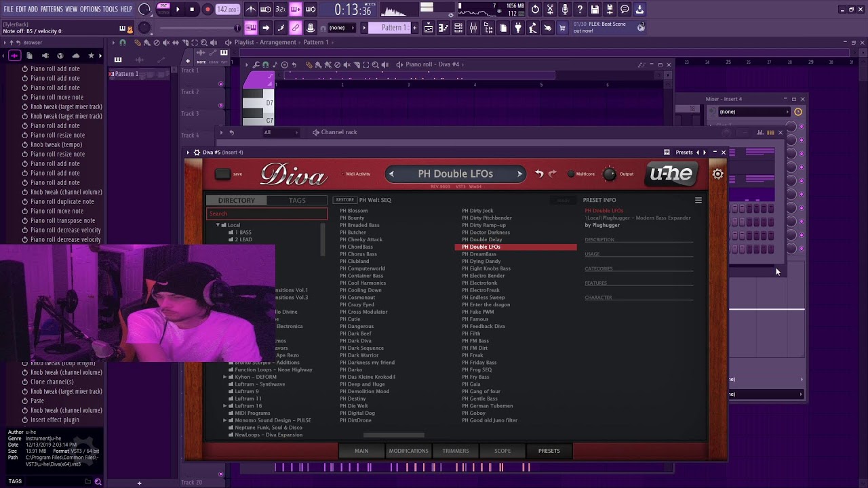The width and height of the screenshot is (868, 488).
Task: Open the PATTERNS menu
Action: (52, 9)
